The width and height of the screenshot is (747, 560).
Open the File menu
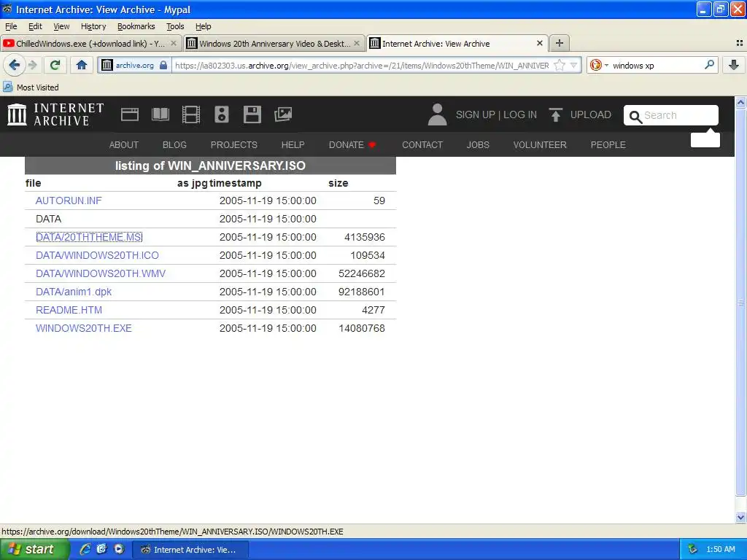(x=11, y=26)
